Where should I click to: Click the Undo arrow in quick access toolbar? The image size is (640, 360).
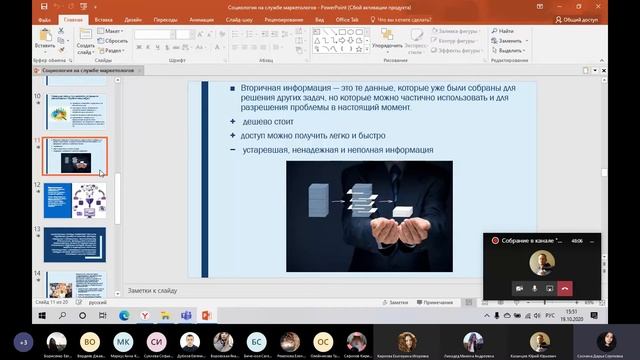point(57,7)
